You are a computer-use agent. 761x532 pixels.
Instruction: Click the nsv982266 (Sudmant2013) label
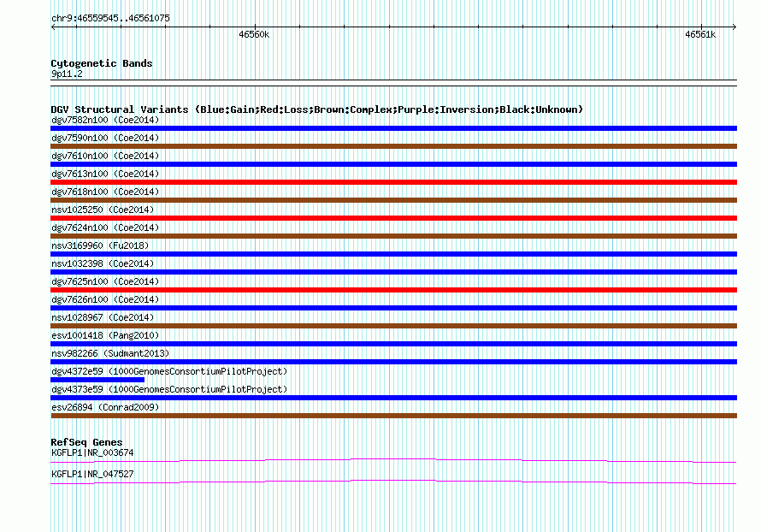coord(110,353)
